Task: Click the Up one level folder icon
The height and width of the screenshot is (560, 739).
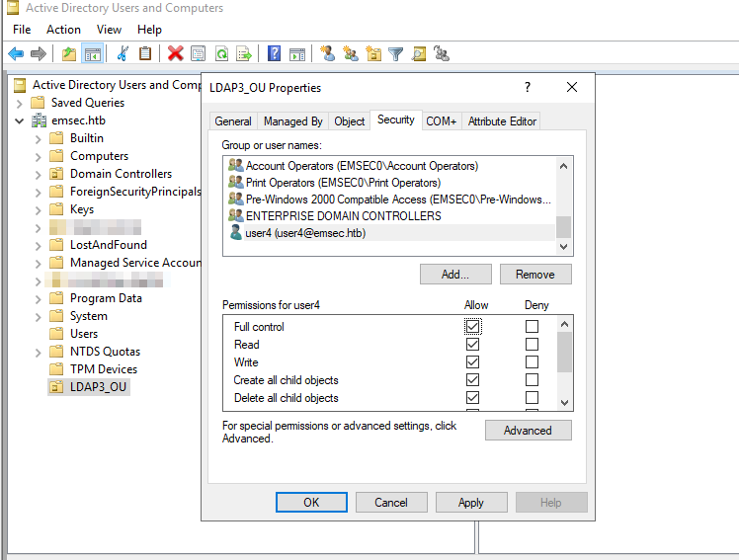Action: coord(68,53)
